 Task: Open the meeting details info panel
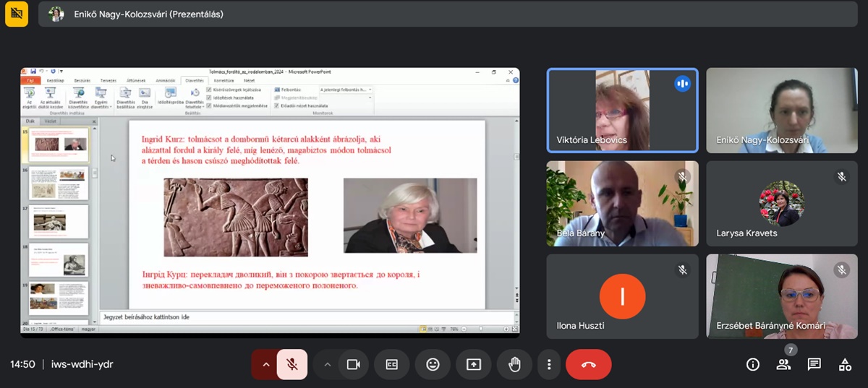pyautogui.click(x=752, y=364)
